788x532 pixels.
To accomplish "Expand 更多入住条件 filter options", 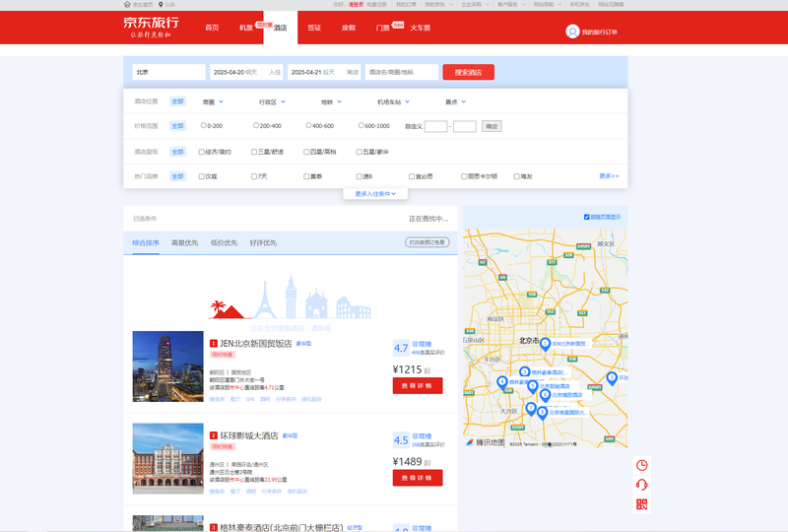I will (x=375, y=194).
